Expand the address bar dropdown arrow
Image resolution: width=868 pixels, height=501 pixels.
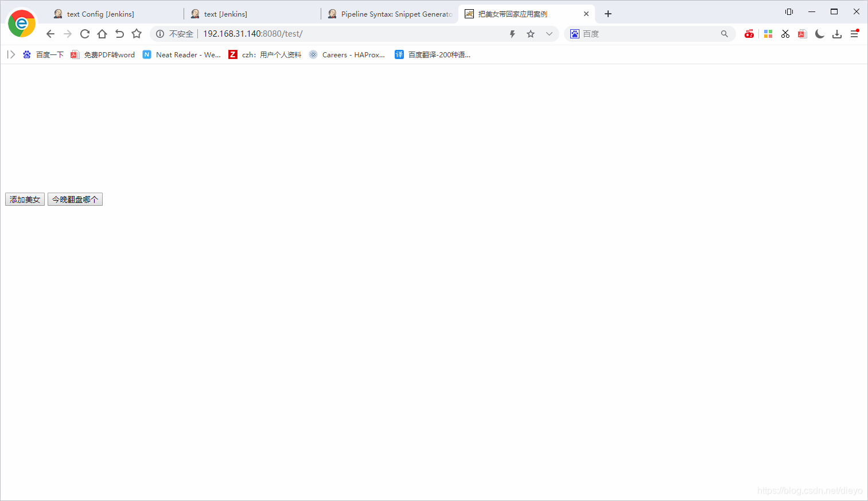click(x=549, y=34)
